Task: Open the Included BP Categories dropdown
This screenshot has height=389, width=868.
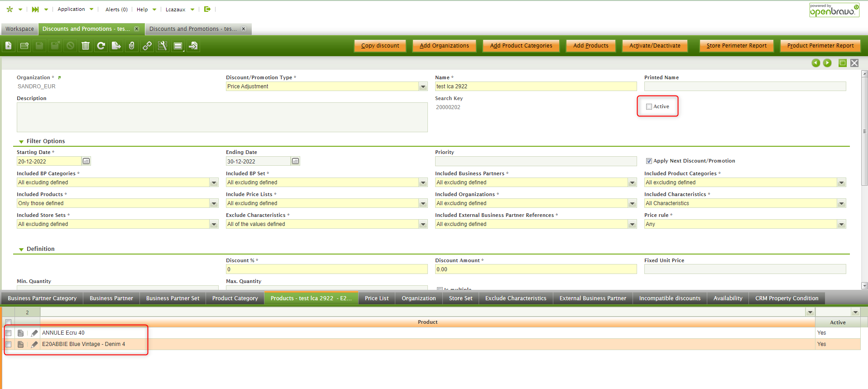Action: (x=214, y=182)
